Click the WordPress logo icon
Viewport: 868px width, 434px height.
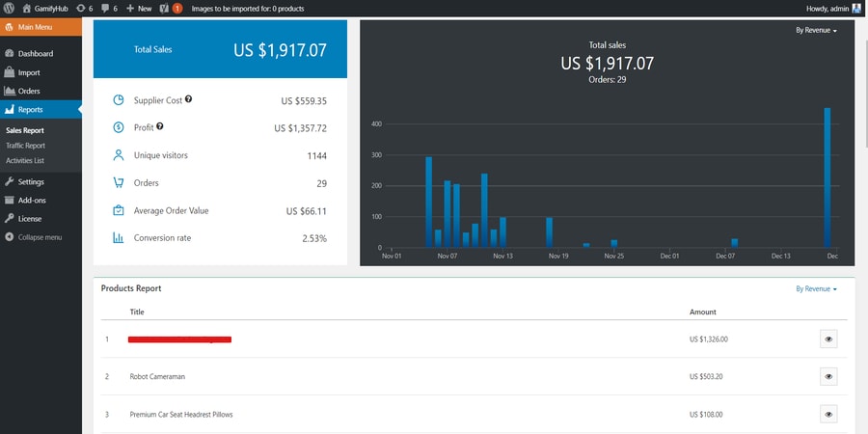tap(8, 8)
